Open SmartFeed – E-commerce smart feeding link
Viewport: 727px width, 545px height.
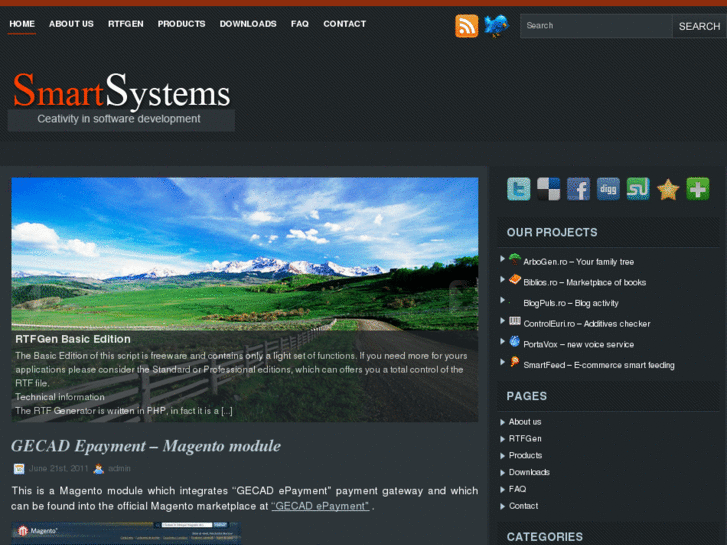click(x=599, y=365)
